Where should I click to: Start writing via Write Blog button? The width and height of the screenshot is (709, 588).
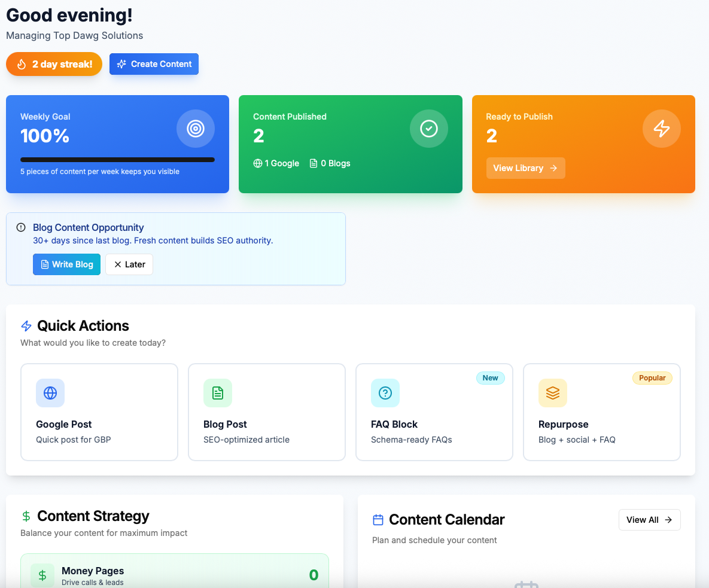click(66, 264)
